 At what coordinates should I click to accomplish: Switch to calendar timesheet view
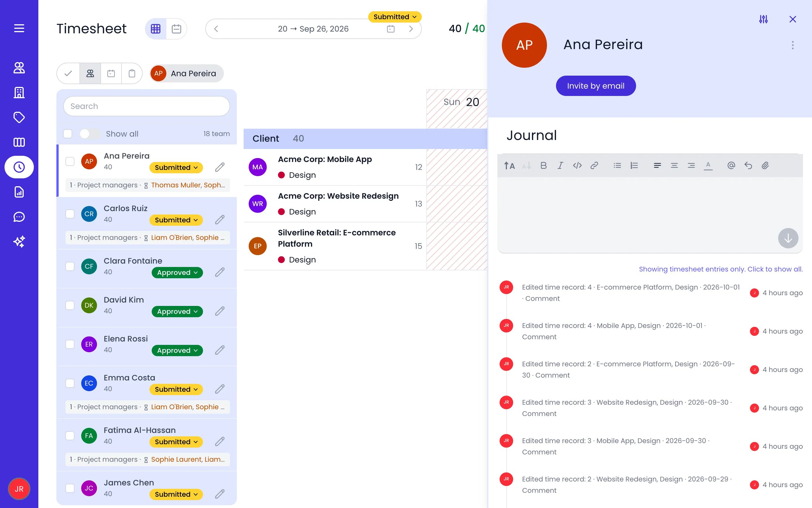click(x=176, y=29)
